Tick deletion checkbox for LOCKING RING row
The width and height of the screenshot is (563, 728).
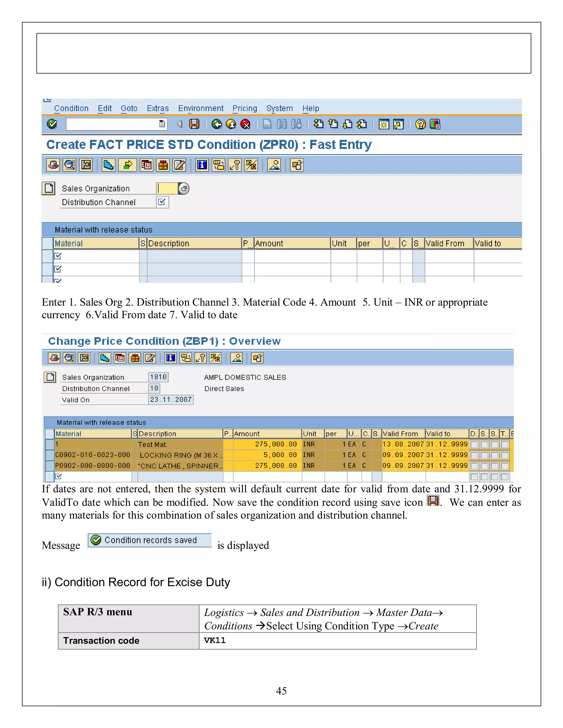474,455
